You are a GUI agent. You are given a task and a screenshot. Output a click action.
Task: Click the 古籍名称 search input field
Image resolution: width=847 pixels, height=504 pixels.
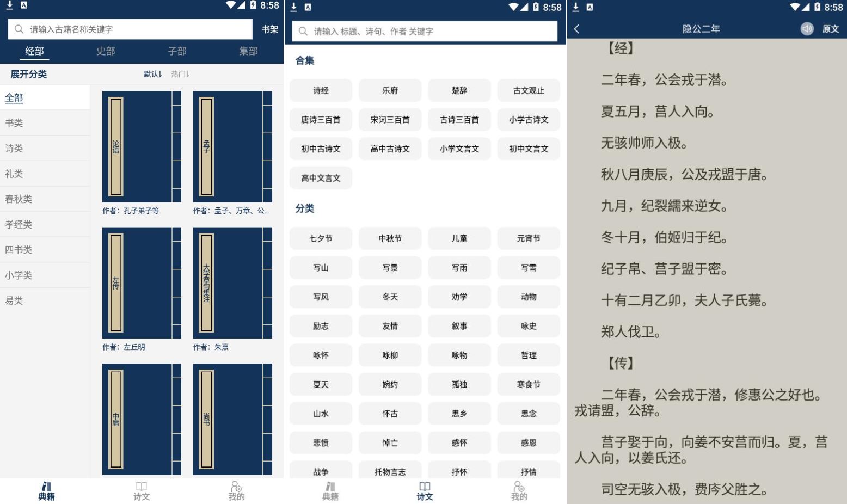click(130, 29)
